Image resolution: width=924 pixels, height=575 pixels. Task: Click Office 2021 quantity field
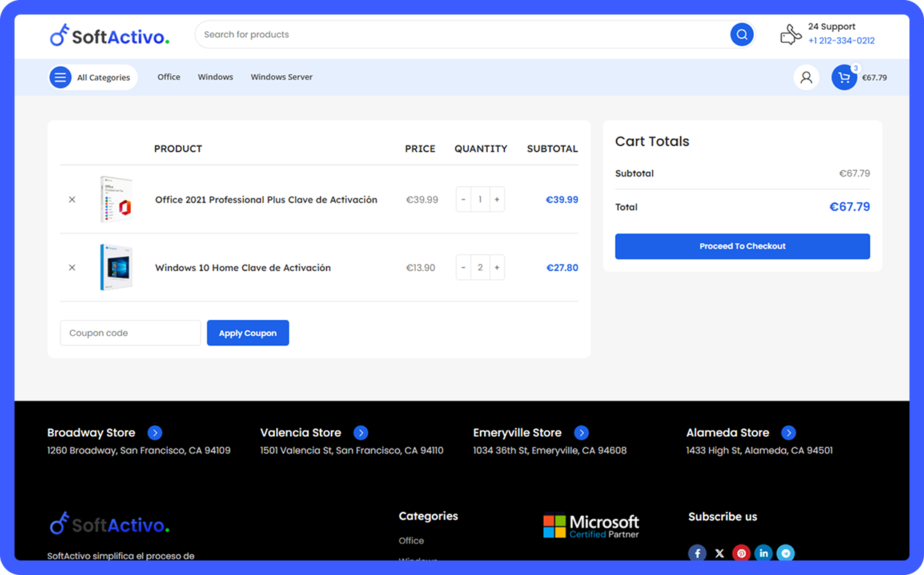click(480, 199)
